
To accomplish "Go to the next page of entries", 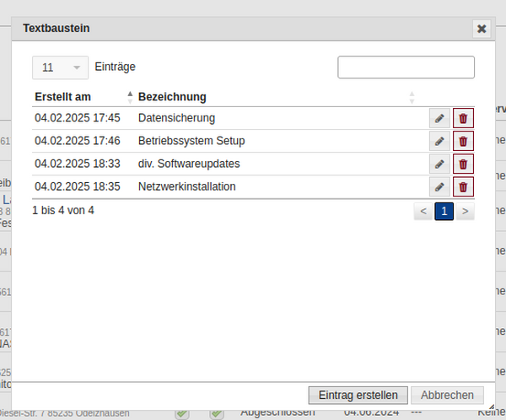I will coord(465,211).
